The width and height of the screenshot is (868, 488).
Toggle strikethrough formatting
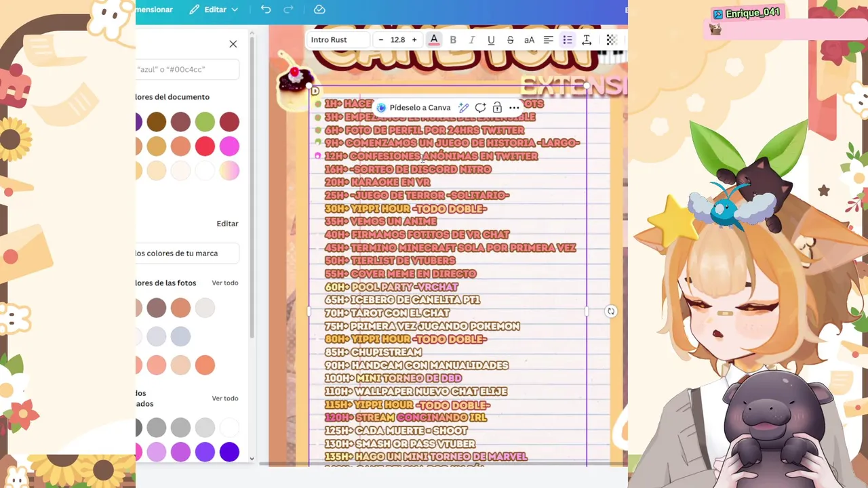510,40
